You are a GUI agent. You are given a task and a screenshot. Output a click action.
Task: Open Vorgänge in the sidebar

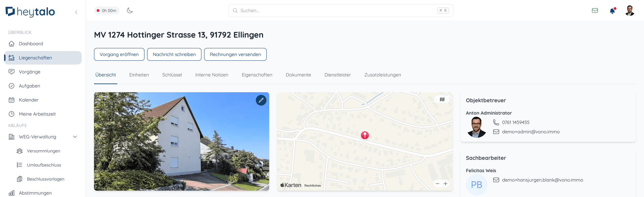click(43, 72)
